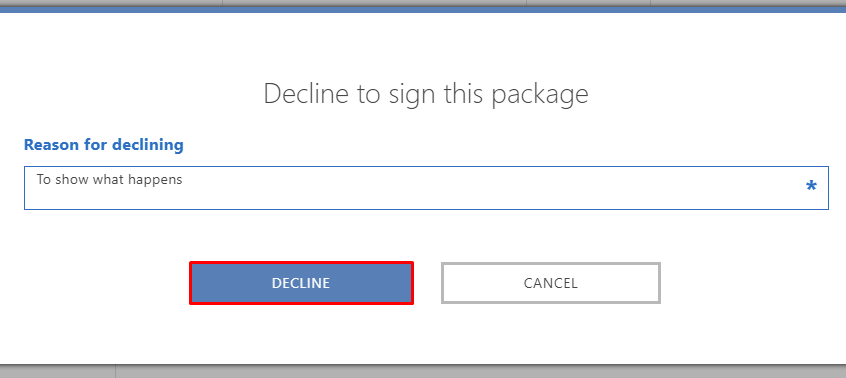Confirm declining via the red-outlined button
The width and height of the screenshot is (846, 378).
(301, 283)
